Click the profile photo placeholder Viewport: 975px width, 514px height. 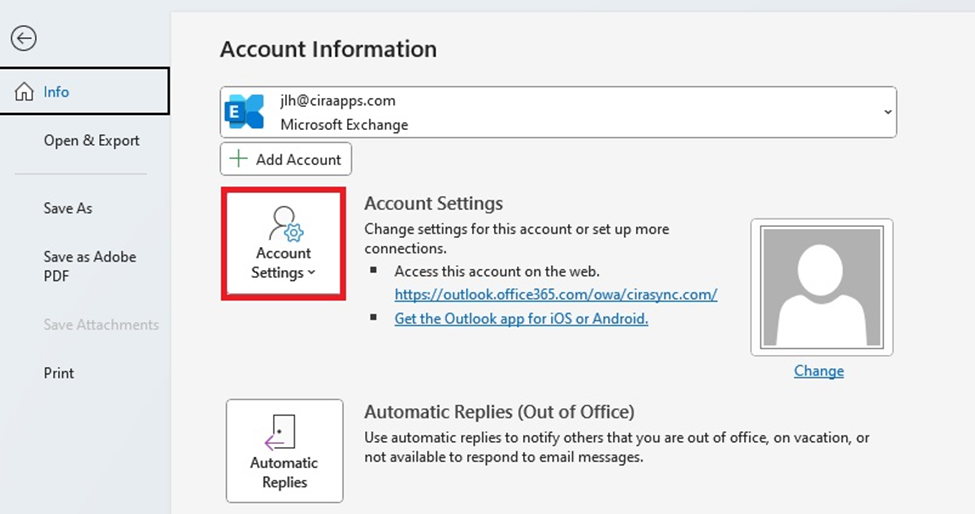coord(821,287)
